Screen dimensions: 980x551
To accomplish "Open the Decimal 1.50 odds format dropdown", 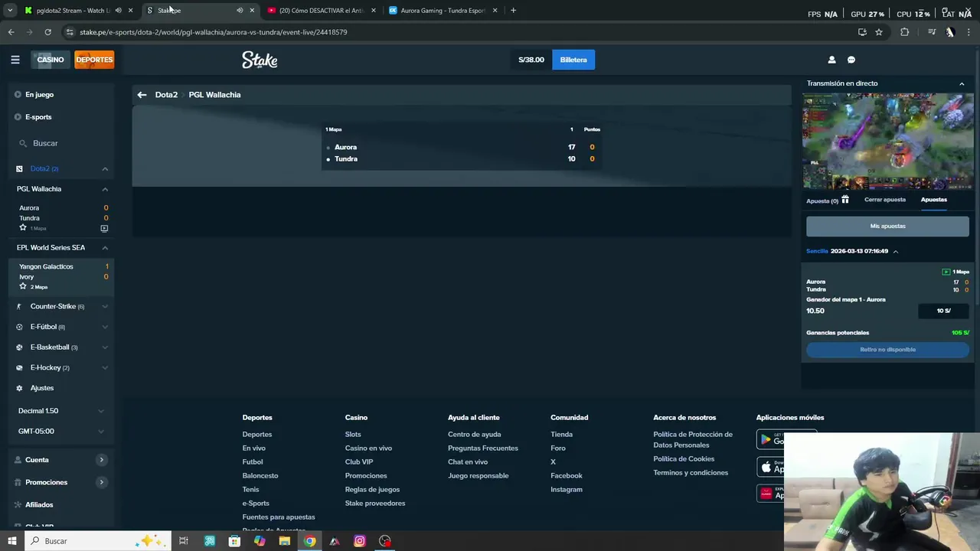I will 60,411.
